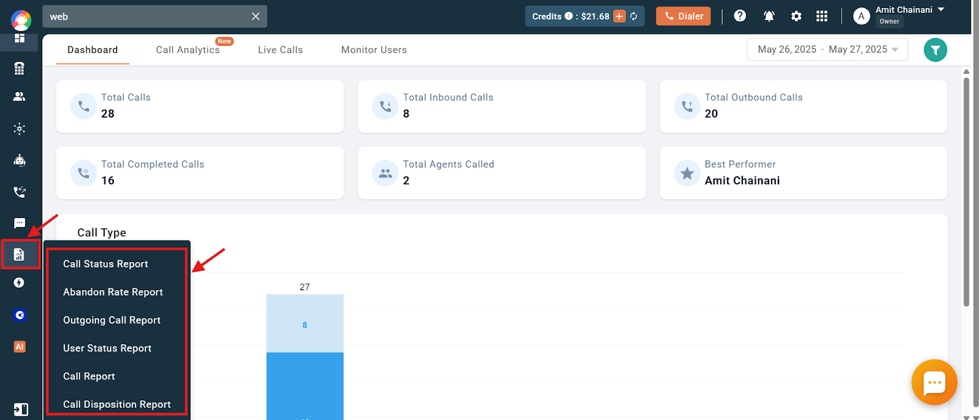The image size is (980, 420).
Task: Click the chart bar total label '27'
Action: [x=305, y=287]
